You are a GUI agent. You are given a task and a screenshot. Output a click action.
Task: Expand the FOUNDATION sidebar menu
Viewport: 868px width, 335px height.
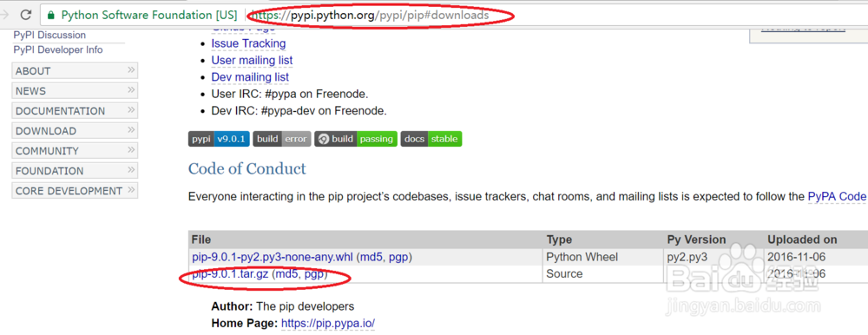pyautogui.click(x=75, y=171)
